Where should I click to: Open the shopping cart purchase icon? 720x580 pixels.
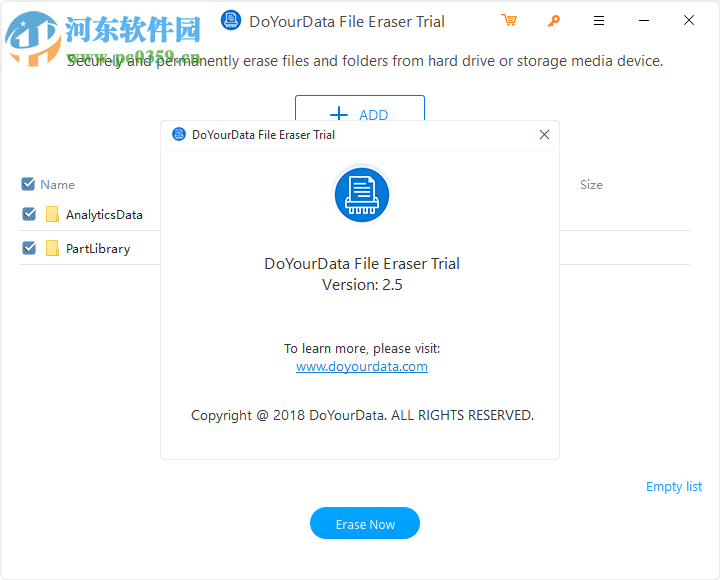[x=509, y=20]
